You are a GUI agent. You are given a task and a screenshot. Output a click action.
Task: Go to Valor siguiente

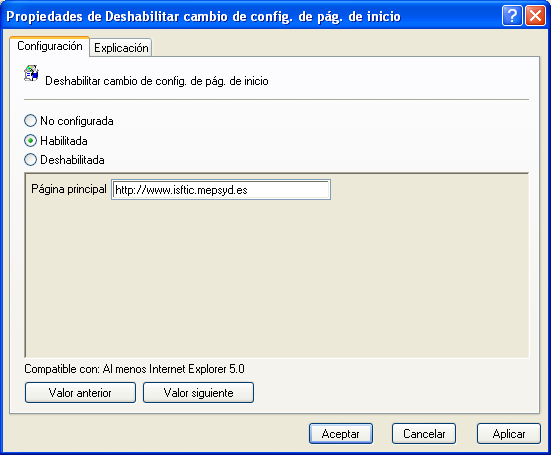coord(199,392)
